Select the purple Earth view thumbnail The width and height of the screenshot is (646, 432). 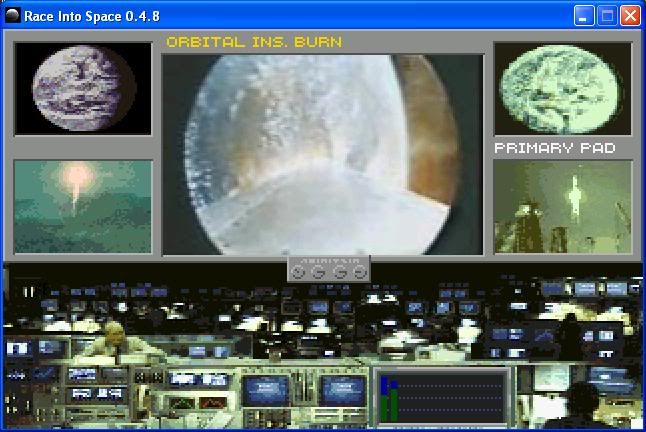tap(83, 89)
